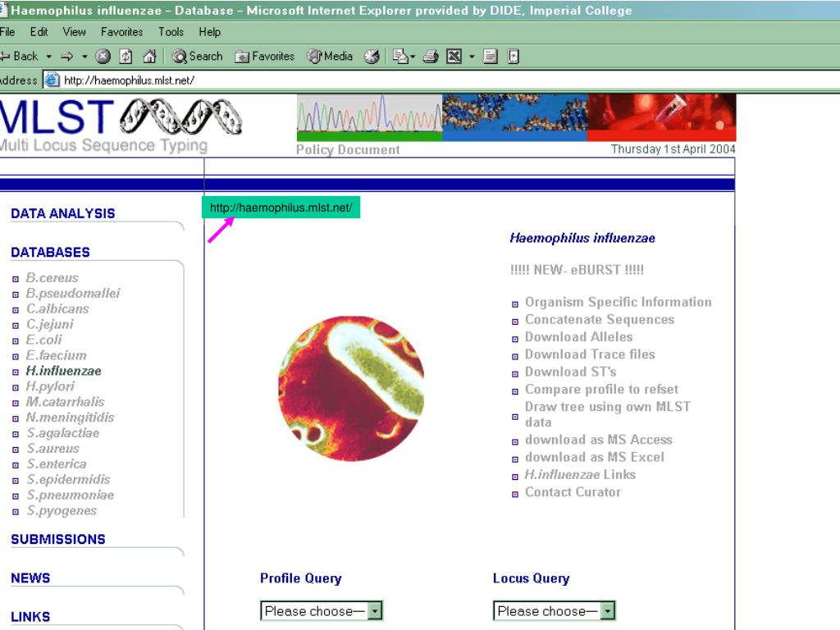Open the Forward history dropdown arrow

coord(84,57)
